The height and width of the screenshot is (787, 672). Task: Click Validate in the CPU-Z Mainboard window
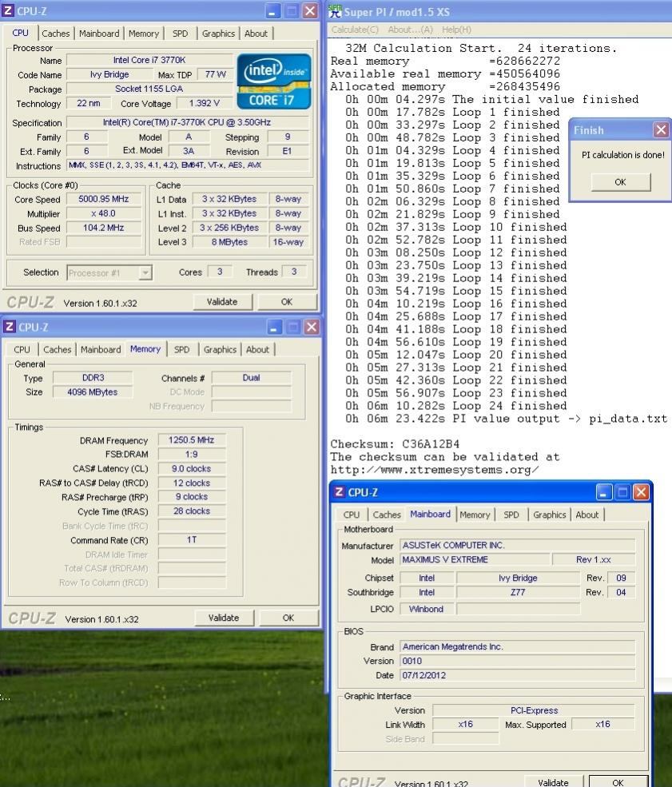tap(553, 782)
